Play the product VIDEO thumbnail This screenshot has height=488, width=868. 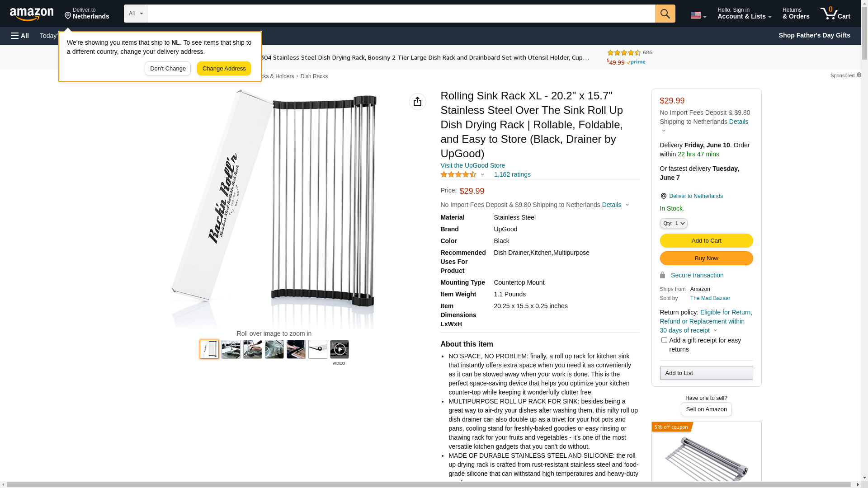tap(340, 349)
